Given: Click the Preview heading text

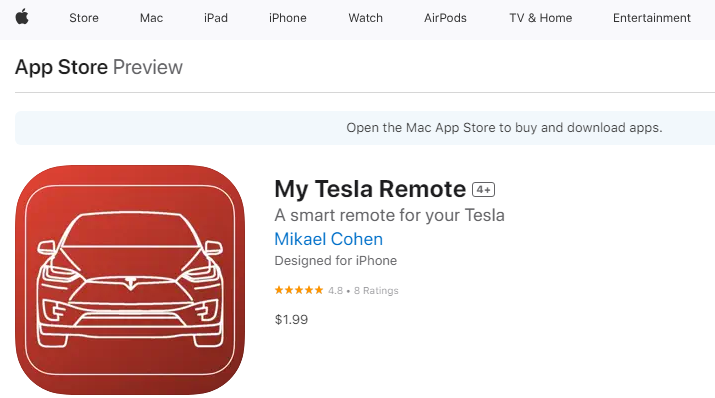Looking at the screenshot, I should 148,67.
